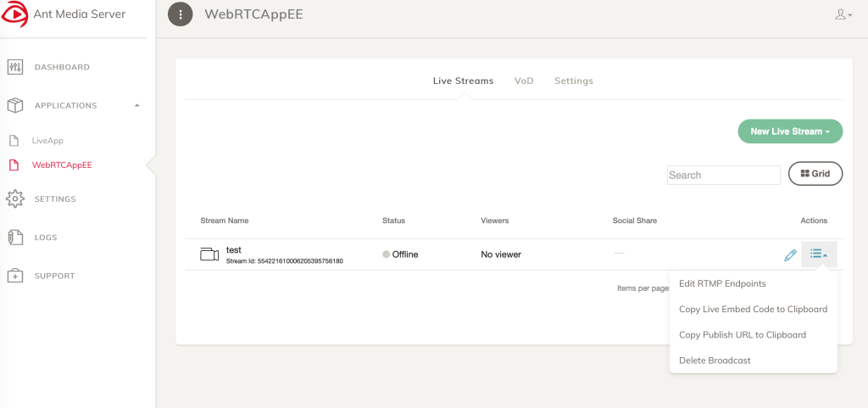Click the pencil edit icon for test stream

pos(790,255)
